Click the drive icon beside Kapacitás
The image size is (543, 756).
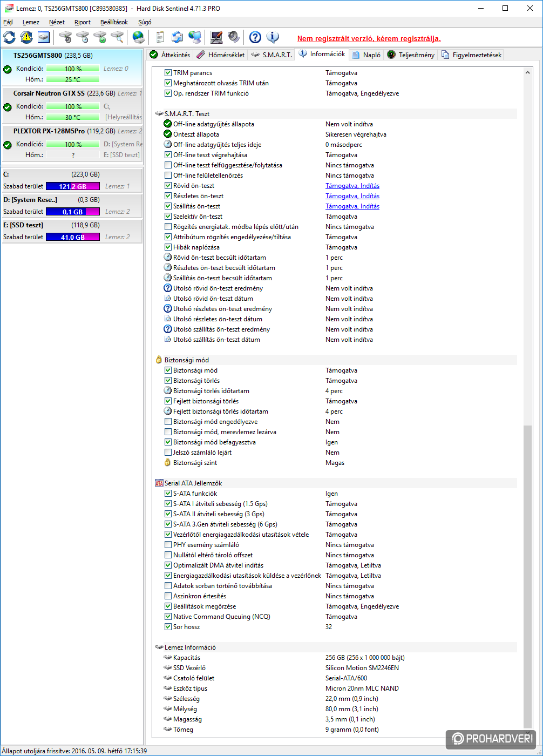coord(168,658)
